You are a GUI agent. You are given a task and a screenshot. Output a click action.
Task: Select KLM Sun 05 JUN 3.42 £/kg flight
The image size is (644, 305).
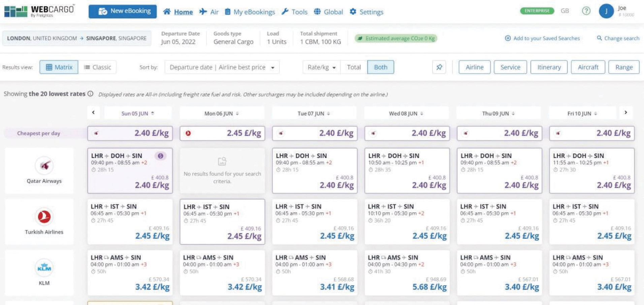pyautogui.click(x=130, y=273)
